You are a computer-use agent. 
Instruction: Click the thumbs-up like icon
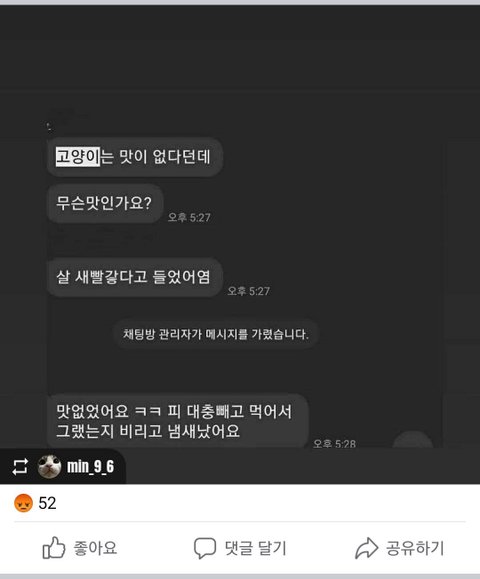[x=54, y=547]
